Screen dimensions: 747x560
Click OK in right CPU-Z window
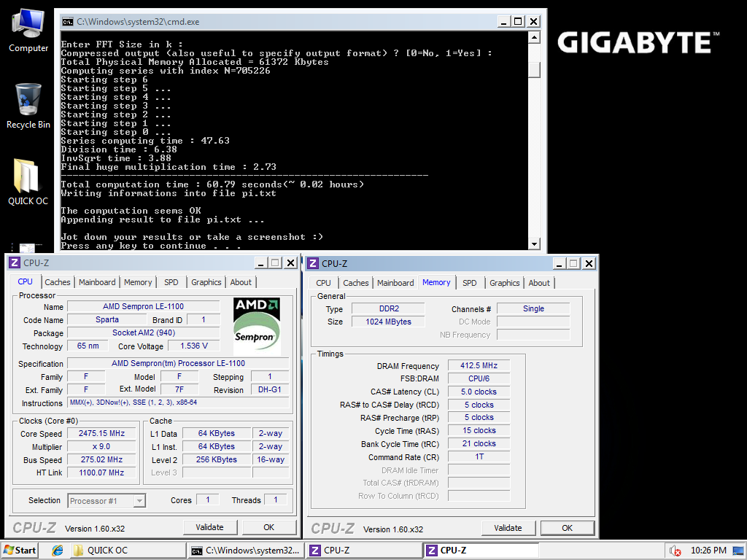coord(568,528)
